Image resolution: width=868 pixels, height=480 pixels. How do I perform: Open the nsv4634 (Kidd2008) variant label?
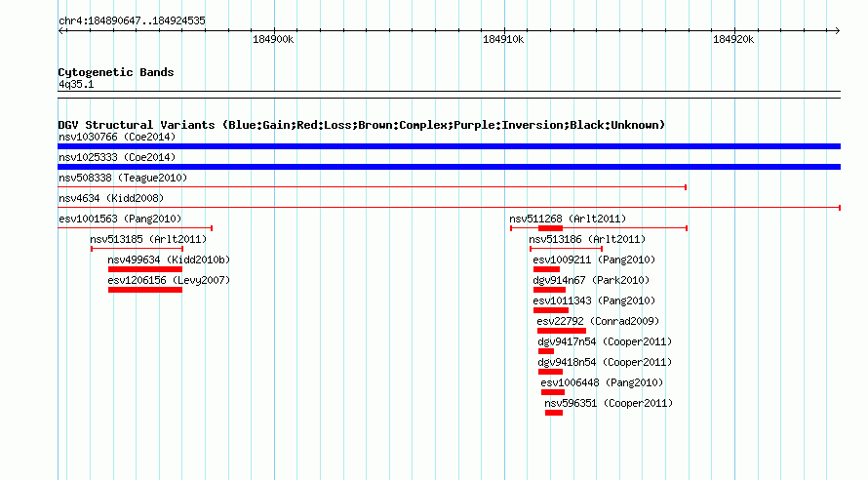[x=111, y=198]
